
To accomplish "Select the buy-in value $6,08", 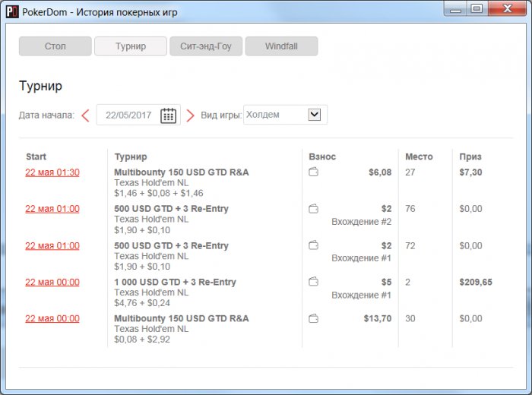I will [380, 172].
